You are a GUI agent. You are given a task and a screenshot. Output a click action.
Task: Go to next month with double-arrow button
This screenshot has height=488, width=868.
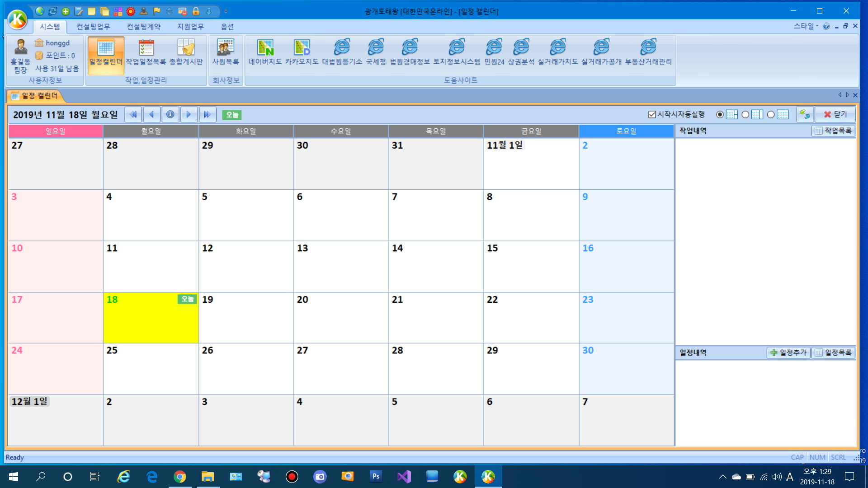[x=207, y=114]
